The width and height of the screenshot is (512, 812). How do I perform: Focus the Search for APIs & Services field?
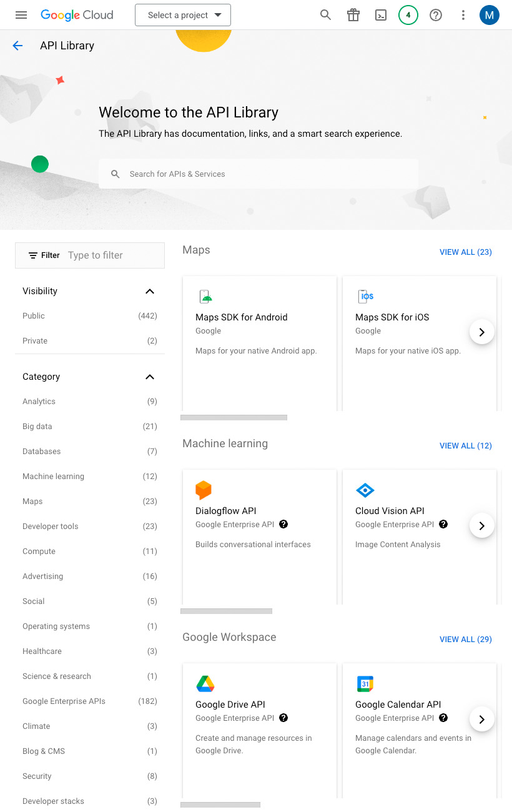[x=258, y=174]
